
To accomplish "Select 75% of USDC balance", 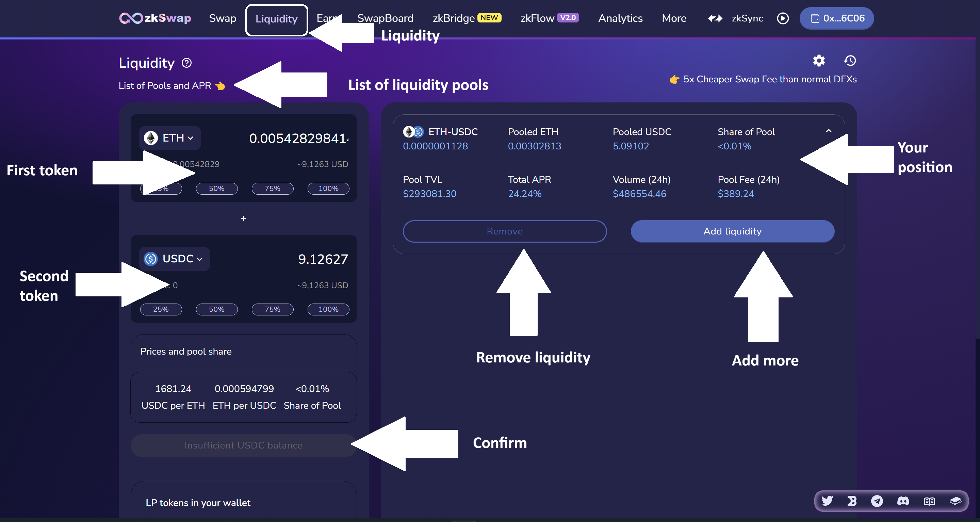I will (x=272, y=309).
